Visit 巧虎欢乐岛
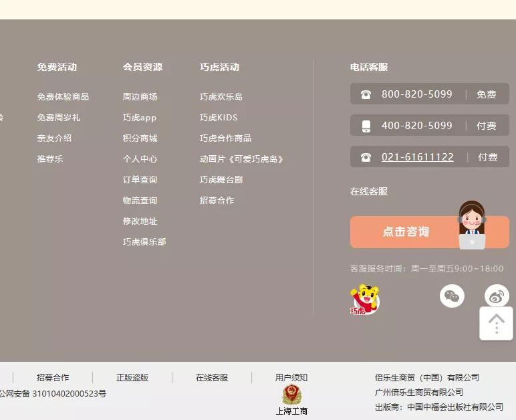Image resolution: width=516 pixels, height=420 pixels. 221,97
